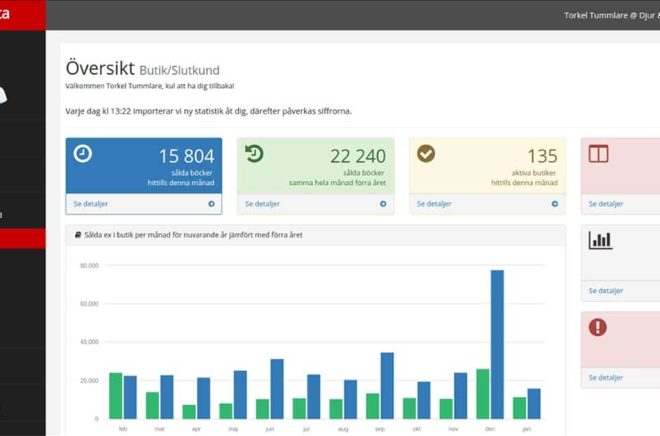The width and height of the screenshot is (660, 436).
Task: Click the 40.000 axis label
Action: pos(89,342)
